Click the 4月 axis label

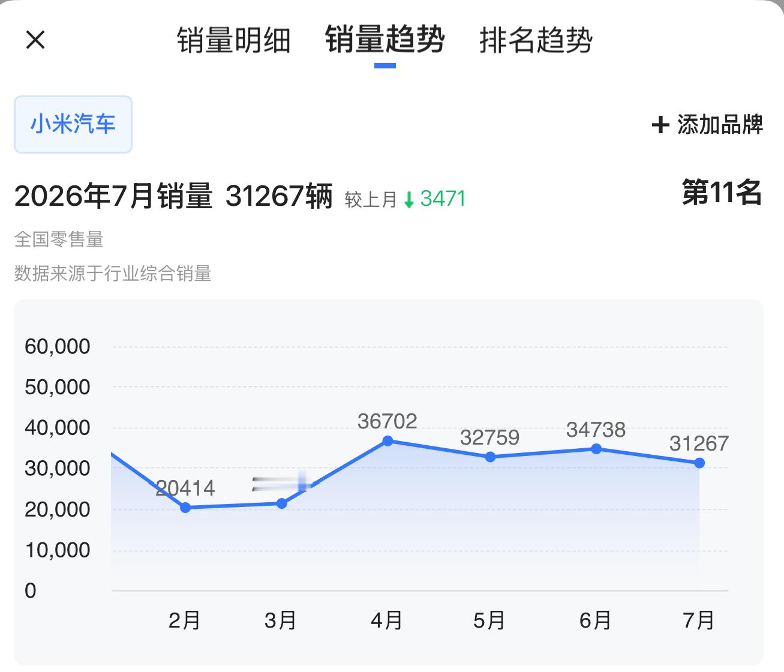(386, 620)
